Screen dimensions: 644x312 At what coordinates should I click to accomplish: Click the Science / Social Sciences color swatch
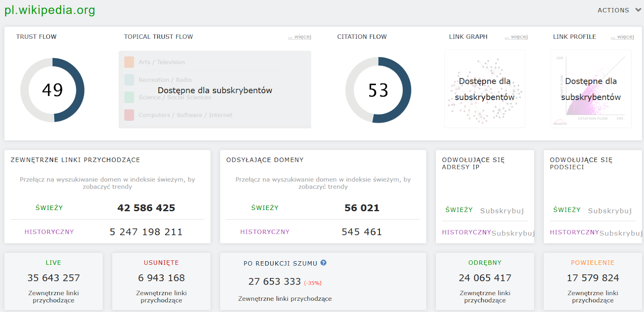129,97
